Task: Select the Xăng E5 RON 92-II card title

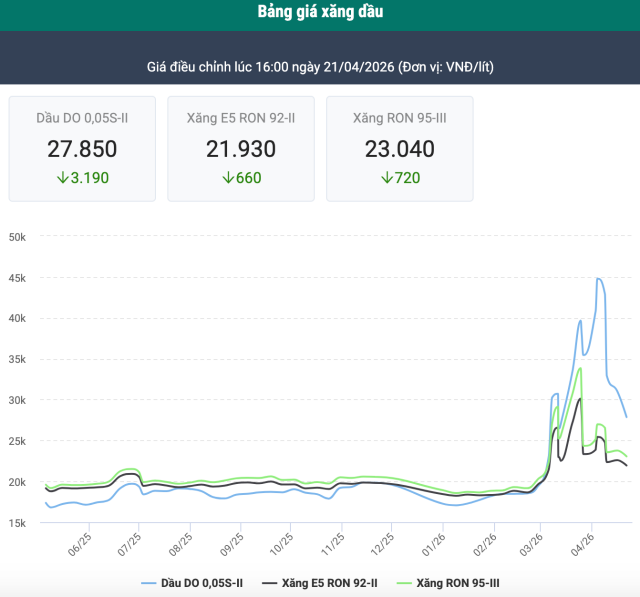Action: tap(240, 118)
